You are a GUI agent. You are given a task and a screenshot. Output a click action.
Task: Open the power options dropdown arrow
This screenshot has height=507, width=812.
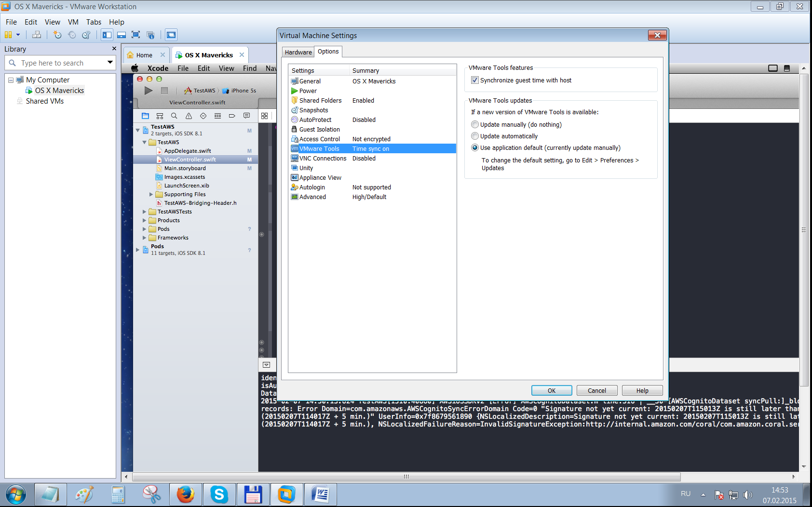click(18, 35)
